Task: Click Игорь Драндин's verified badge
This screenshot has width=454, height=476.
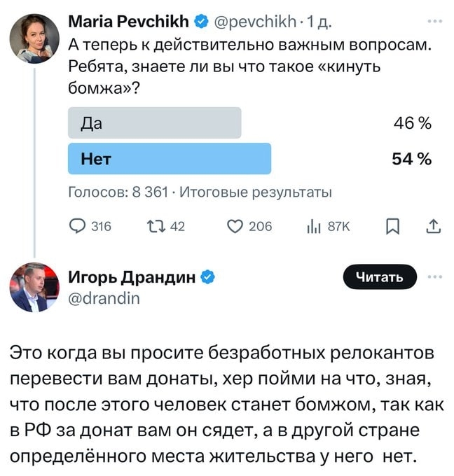Action: pos(207,277)
